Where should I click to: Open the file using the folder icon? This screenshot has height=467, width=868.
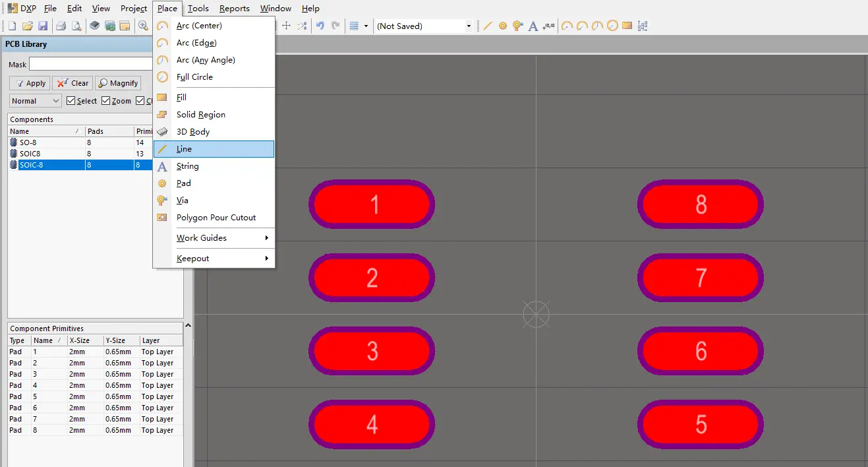28,26
